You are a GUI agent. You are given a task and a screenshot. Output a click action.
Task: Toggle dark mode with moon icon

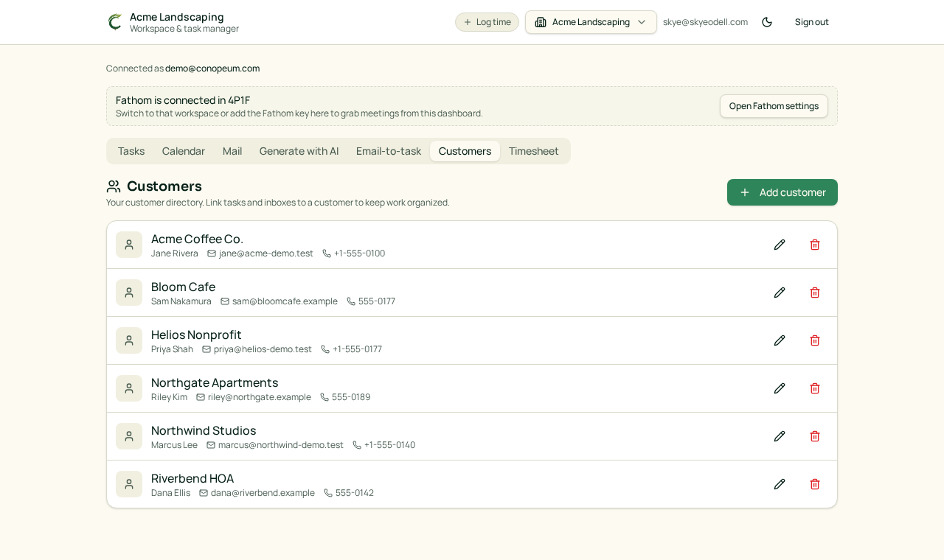(x=767, y=22)
